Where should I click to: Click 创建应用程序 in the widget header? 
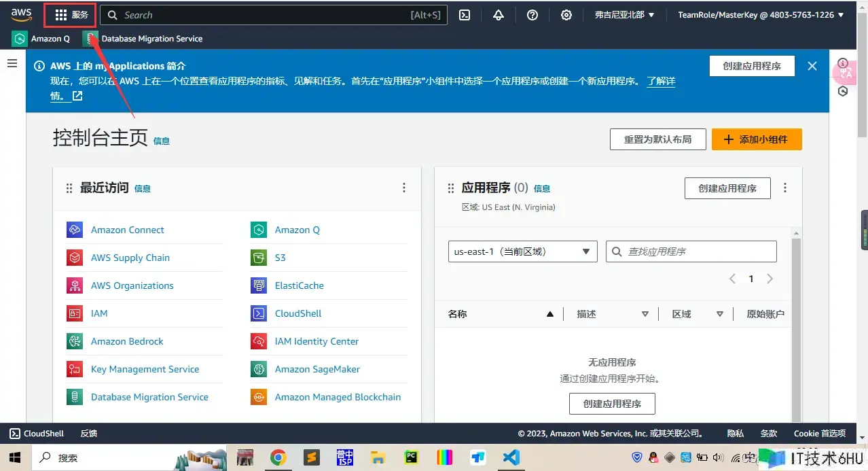727,188
